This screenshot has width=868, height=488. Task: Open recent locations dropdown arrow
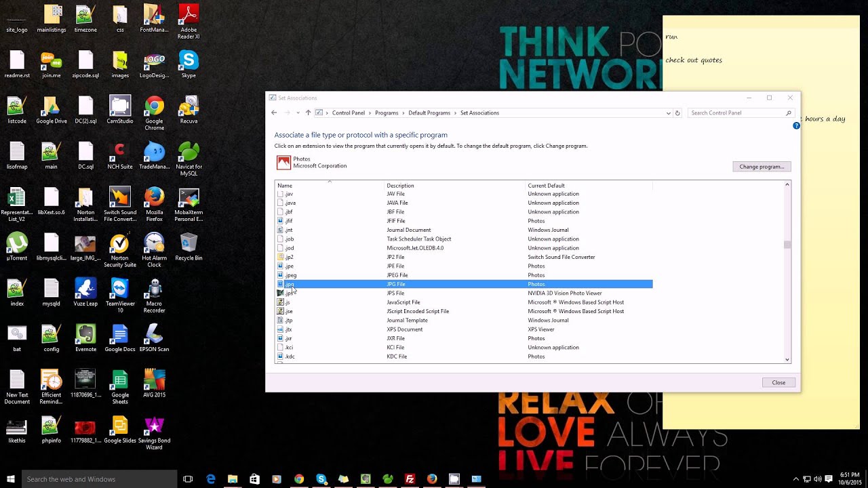coord(298,113)
